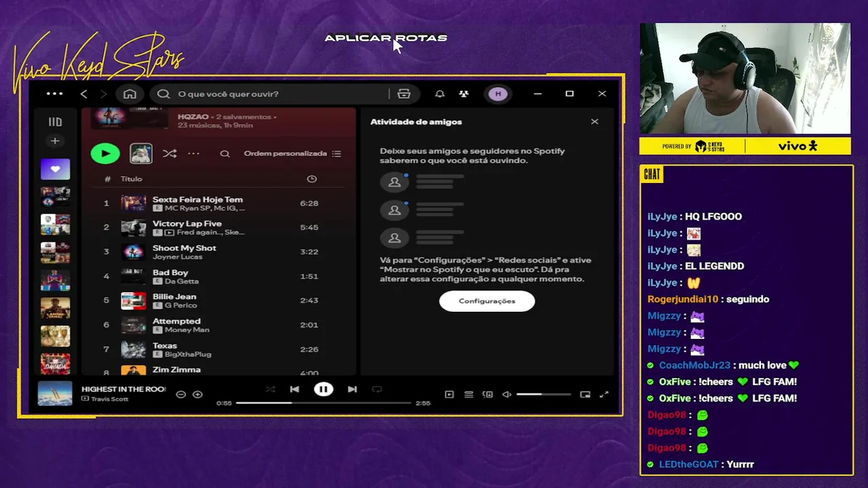Close the Atividade de amigos panel
The width and height of the screenshot is (868, 488).
pos(595,122)
